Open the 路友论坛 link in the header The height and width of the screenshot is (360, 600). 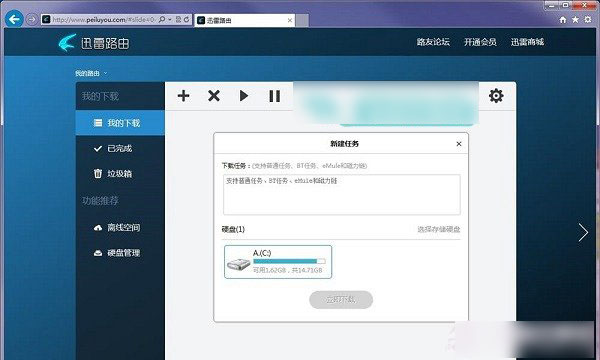click(x=433, y=42)
